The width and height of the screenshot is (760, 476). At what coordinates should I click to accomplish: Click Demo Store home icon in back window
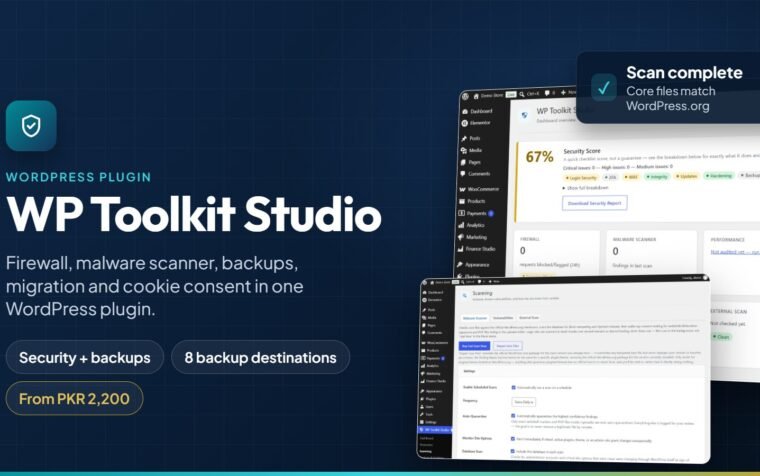click(476, 96)
